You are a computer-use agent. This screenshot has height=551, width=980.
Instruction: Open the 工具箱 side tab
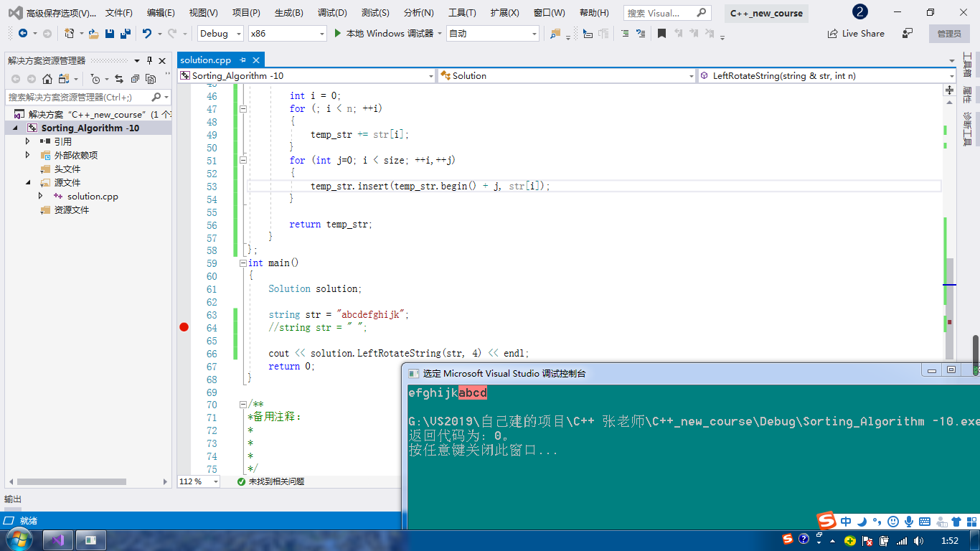click(x=966, y=65)
